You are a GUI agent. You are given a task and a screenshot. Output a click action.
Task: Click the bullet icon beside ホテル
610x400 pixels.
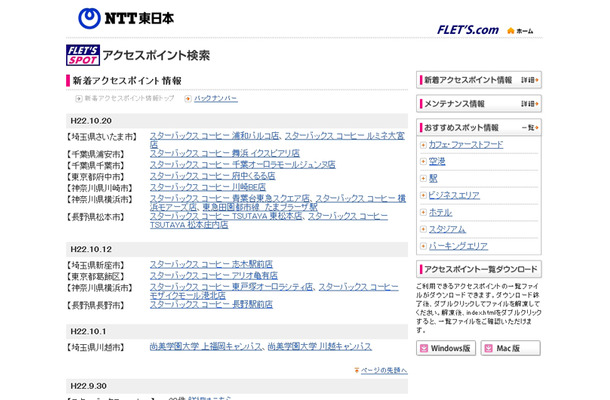(423, 212)
